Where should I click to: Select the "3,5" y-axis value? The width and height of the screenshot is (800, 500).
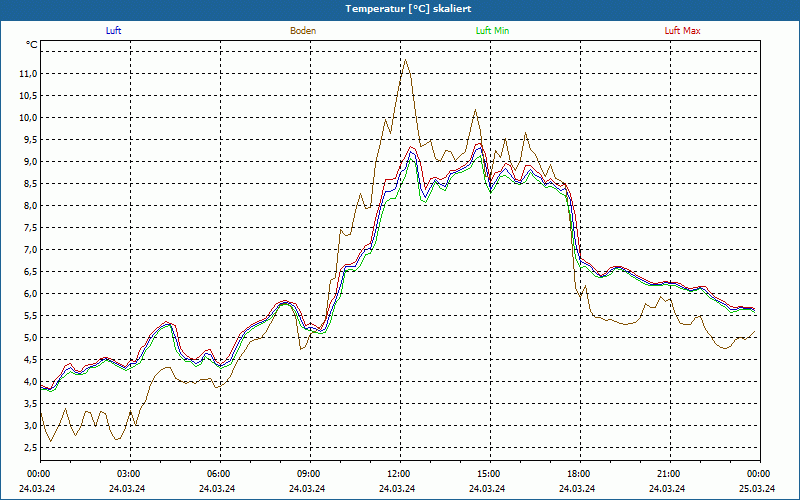click(31, 403)
